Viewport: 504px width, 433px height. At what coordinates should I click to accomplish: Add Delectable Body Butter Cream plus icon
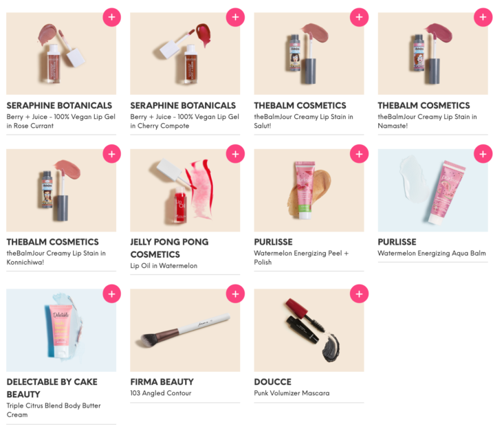pos(111,293)
